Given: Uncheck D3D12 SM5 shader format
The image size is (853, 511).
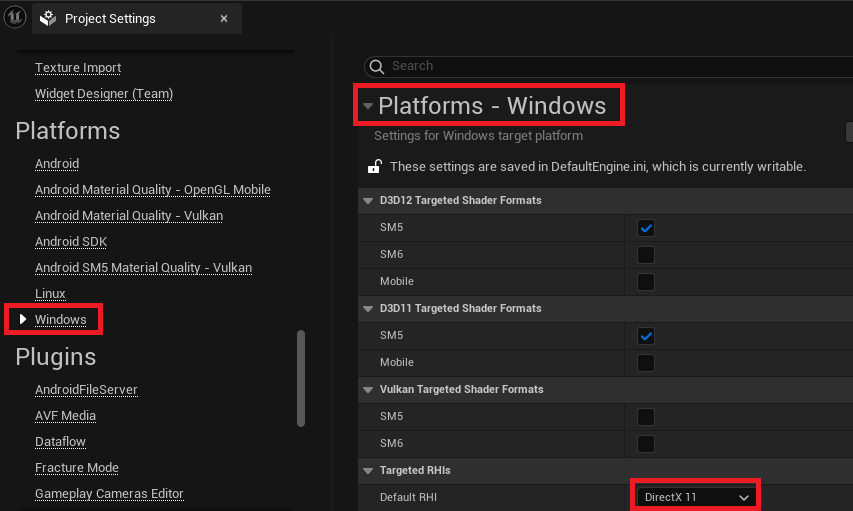Looking at the screenshot, I should pyautogui.click(x=646, y=228).
